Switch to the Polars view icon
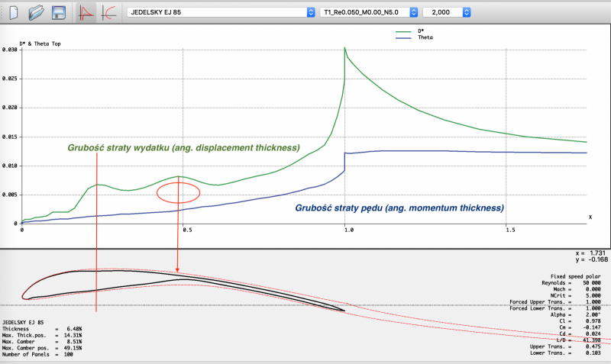This screenshot has width=611, height=364. coord(108,13)
